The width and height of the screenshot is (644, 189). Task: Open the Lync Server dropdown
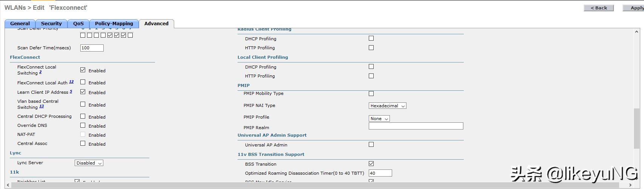(x=89, y=163)
